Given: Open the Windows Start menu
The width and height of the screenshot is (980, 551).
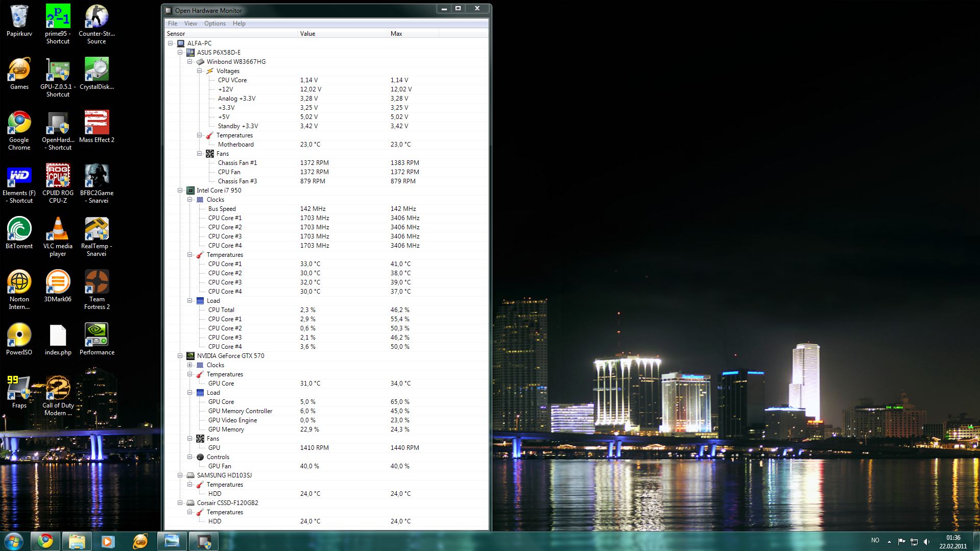Looking at the screenshot, I should tap(13, 541).
